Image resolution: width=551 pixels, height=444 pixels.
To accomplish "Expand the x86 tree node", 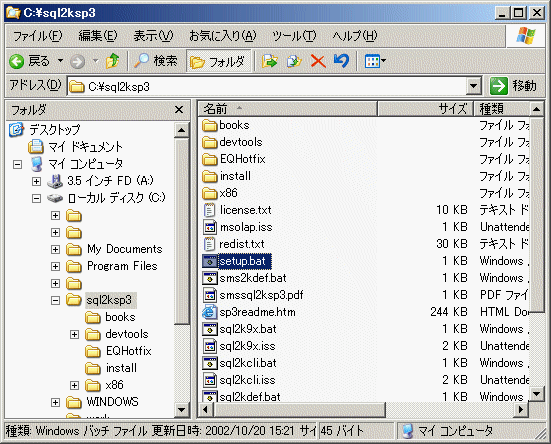I will point(74,385).
